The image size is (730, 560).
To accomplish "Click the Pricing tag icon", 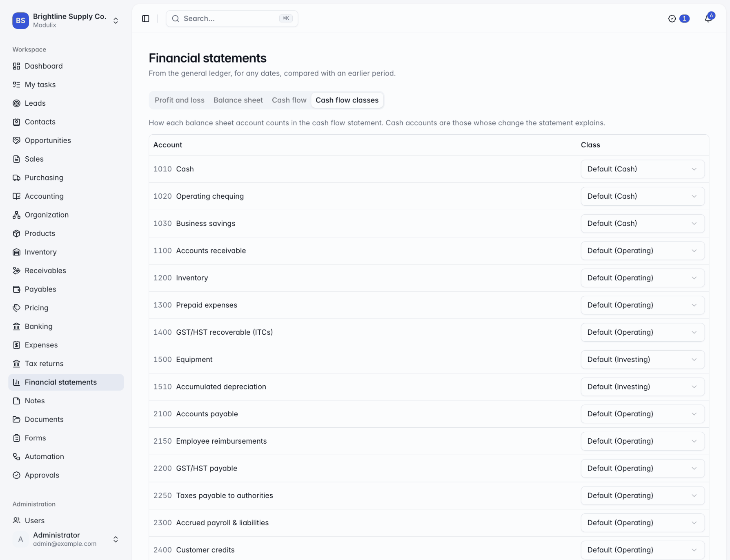I will [x=16, y=308].
